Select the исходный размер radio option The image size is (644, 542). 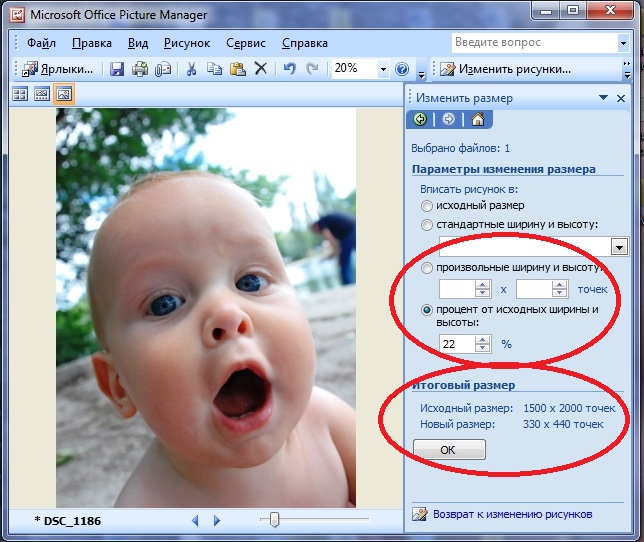(x=427, y=206)
